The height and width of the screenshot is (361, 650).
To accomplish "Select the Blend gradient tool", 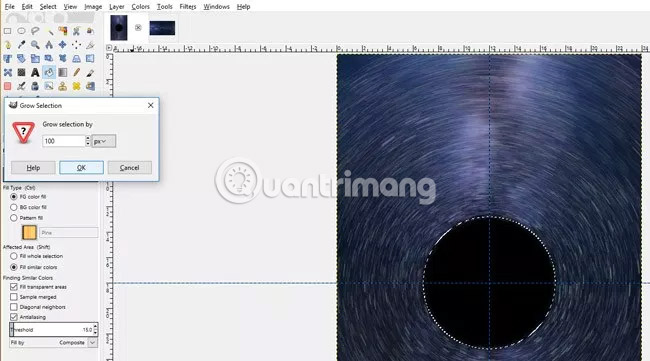I will (x=63, y=73).
